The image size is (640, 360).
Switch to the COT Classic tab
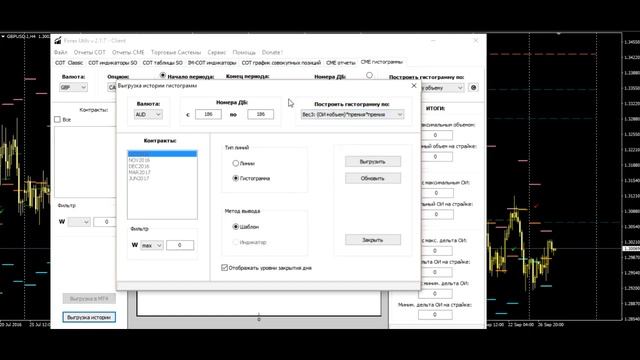coord(69,63)
